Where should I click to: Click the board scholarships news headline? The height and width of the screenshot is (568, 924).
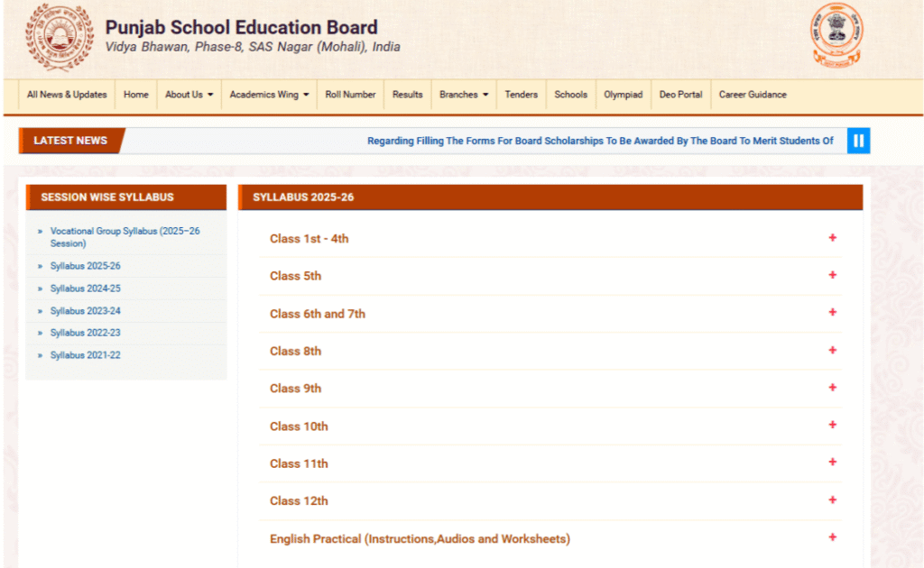[600, 141]
